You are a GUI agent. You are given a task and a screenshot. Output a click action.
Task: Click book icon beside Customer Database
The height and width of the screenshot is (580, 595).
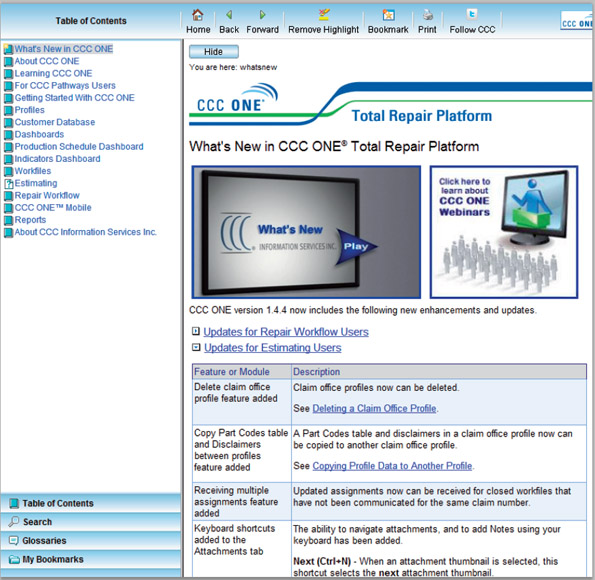coord(8,123)
